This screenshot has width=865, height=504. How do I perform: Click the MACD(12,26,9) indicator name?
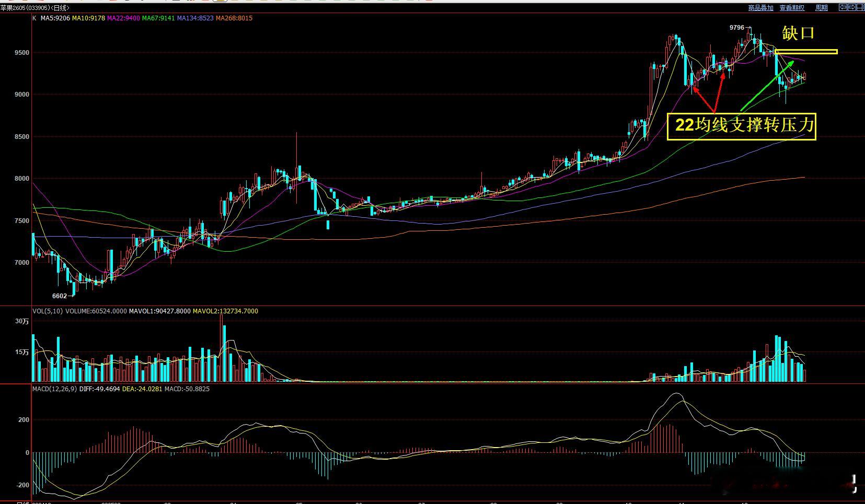(55, 389)
